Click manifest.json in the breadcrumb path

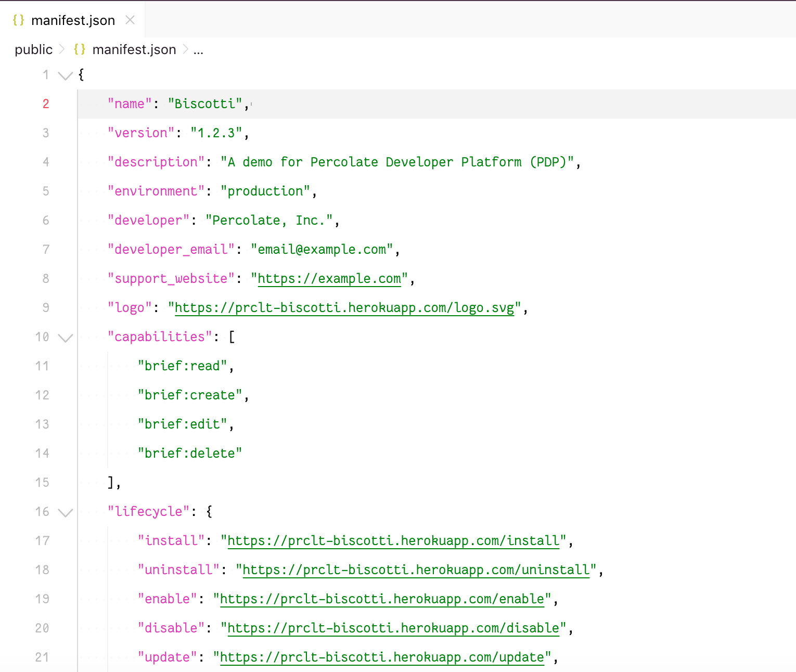click(x=134, y=49)
